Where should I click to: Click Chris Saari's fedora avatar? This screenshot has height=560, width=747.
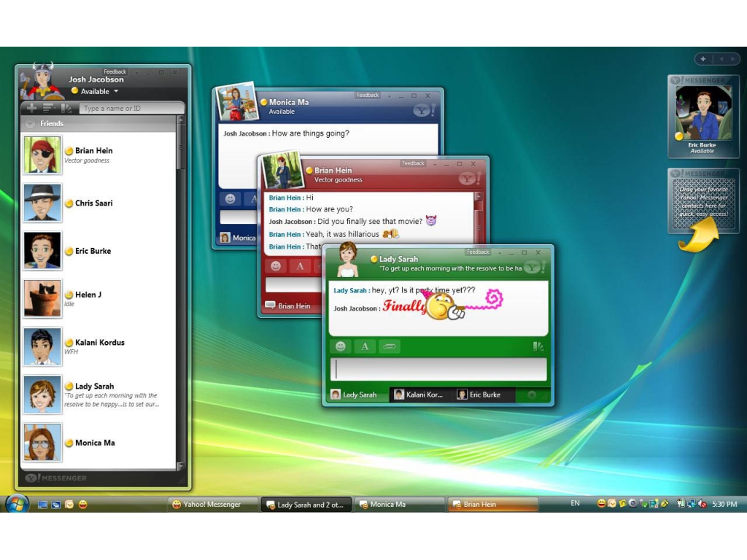pos(42,203)
